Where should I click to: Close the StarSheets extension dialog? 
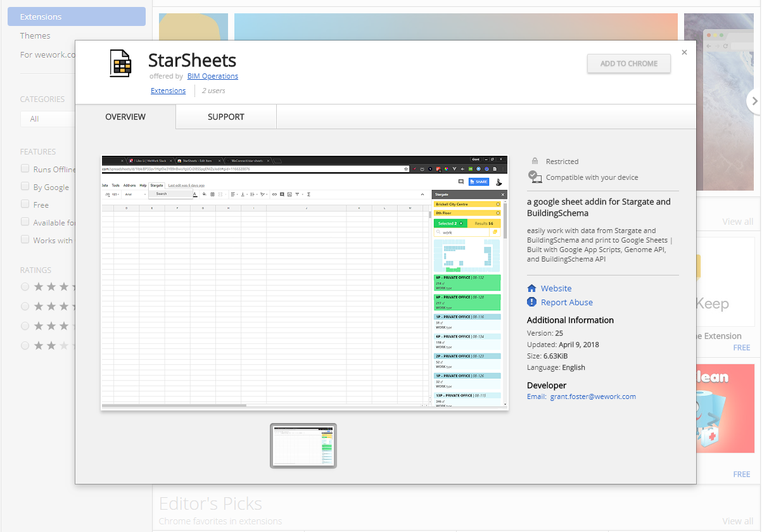[684, 53]
